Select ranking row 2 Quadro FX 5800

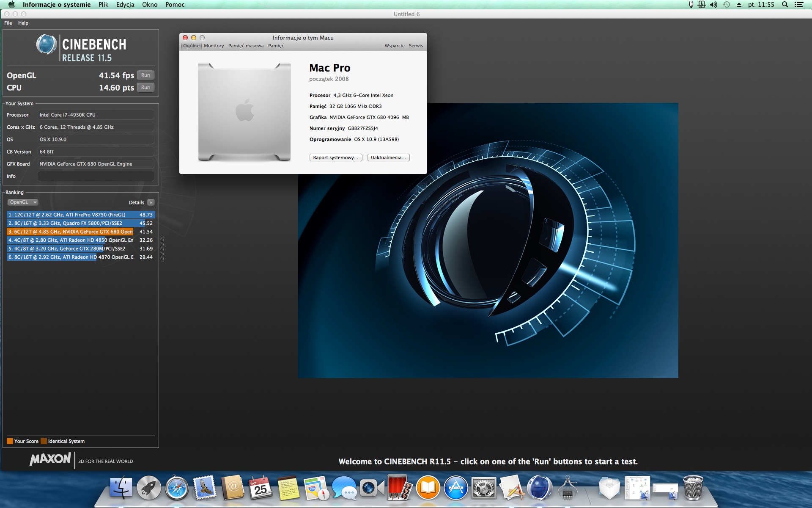click(x=81, y=223)
